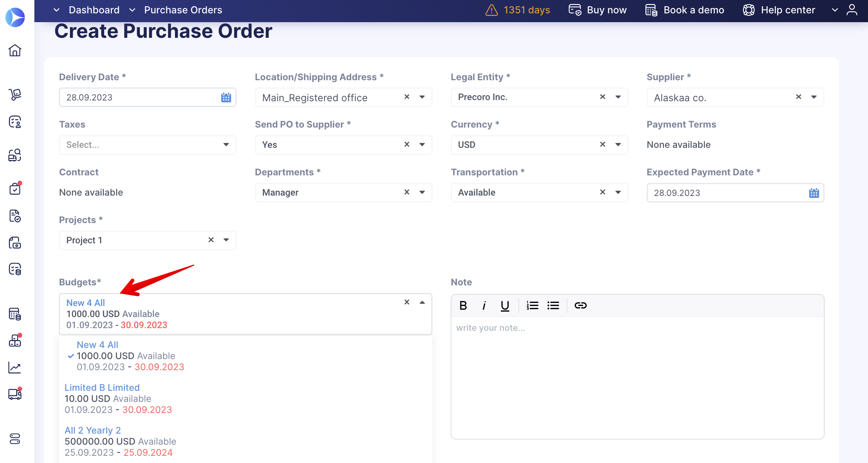Expand the user account chevron menu

(x=835, y=10)
